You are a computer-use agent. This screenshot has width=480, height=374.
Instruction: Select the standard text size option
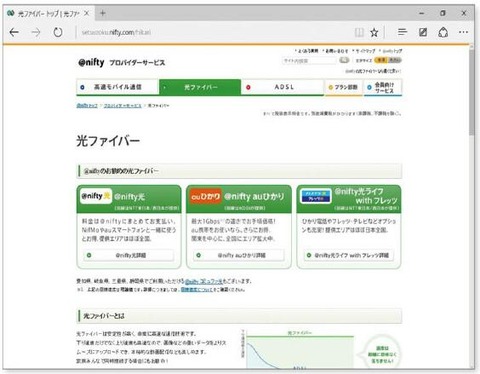point(381,60)
